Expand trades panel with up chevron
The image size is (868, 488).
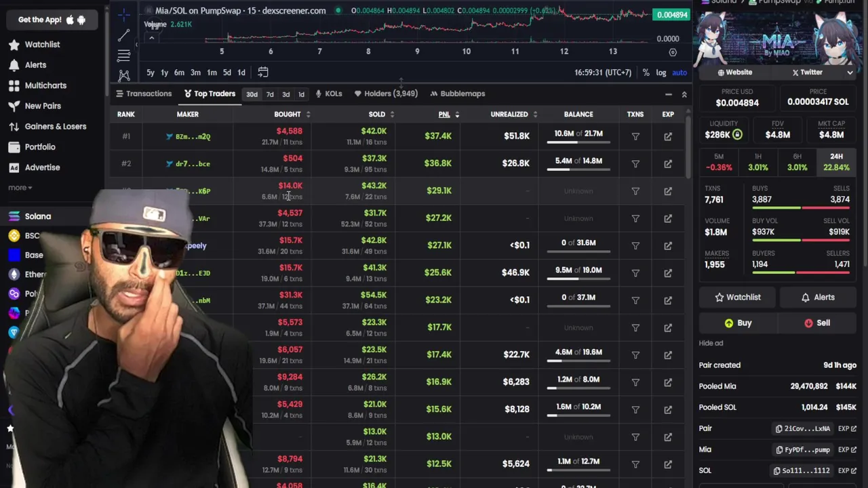tap(684, 94)
